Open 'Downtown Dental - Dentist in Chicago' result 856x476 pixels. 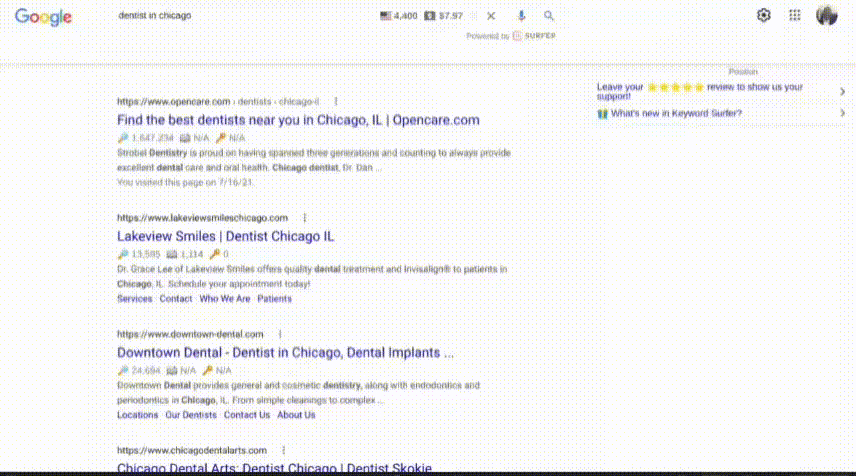click(x=285, y=353)
